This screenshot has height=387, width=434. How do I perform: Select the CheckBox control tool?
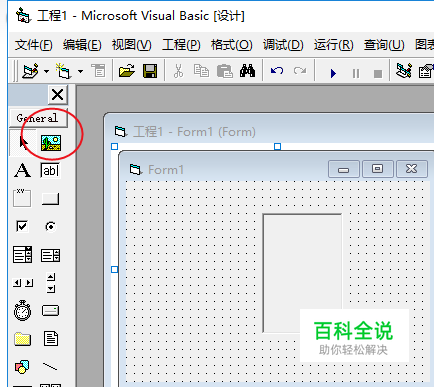tap(22, 226)
